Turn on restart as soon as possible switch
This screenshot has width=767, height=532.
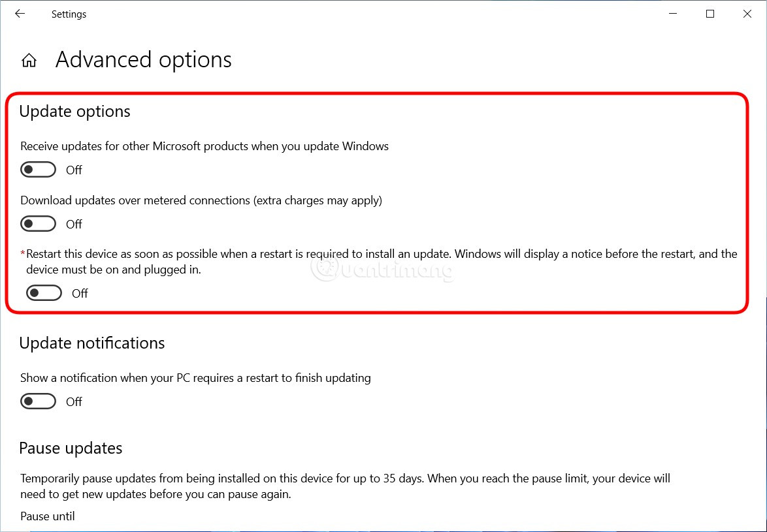[x=44, y=293]
